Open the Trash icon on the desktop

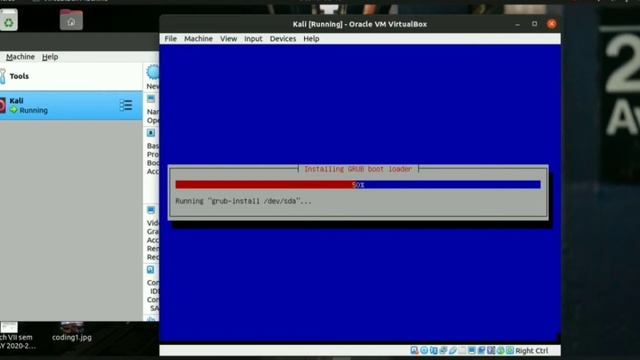tap(9, 20)
